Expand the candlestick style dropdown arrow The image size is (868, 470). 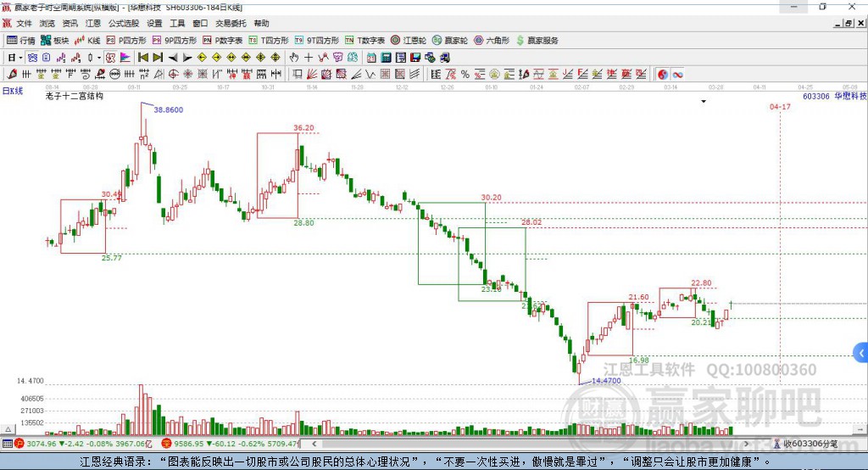click(x=99, y=58)
